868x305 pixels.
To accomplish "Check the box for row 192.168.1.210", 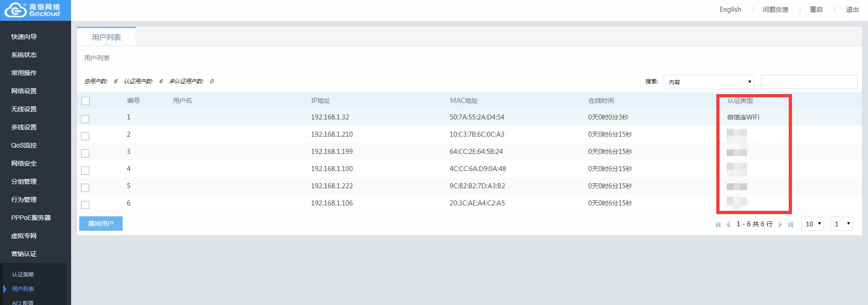I will click(85, 136).
